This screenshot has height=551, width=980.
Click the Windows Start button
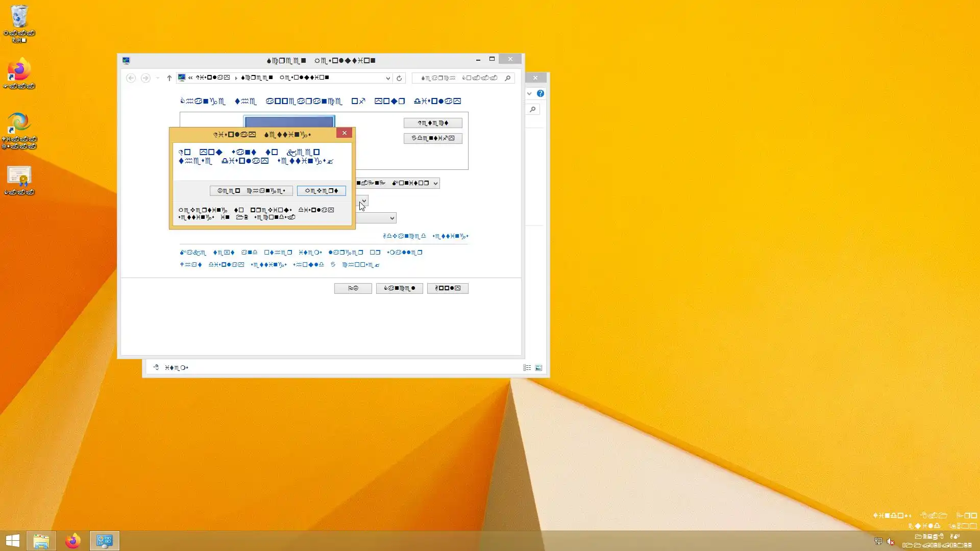pos(12,541)
